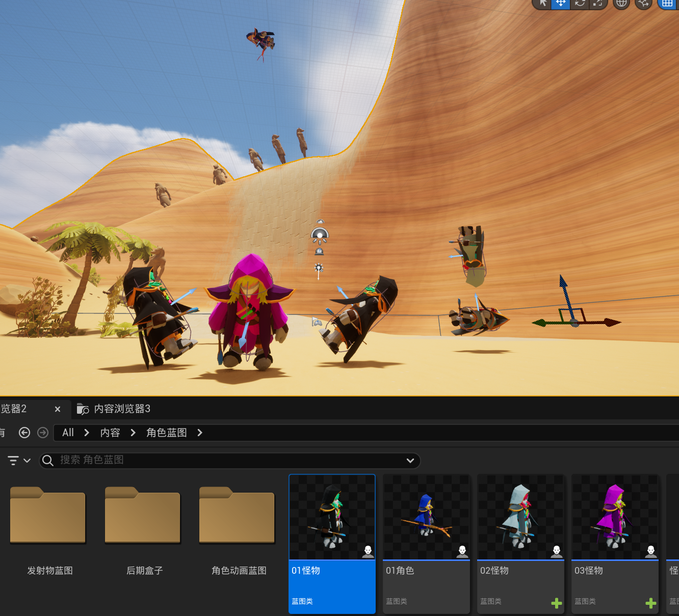Viewport: 679px width, 616px height.
Task: Expand chevron after 角色蓝图 in path
Action: coord(200,433)
